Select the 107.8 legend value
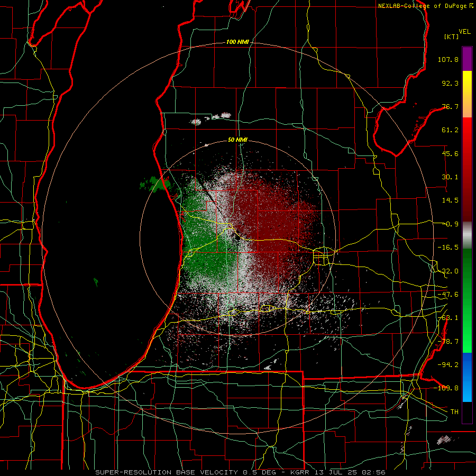The image size is (476, 476). (448, 59)
